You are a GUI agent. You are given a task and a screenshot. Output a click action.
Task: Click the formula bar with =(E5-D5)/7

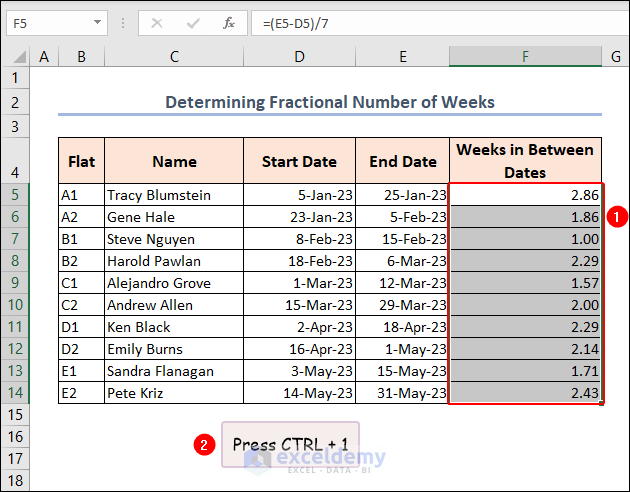coord(440,22)
